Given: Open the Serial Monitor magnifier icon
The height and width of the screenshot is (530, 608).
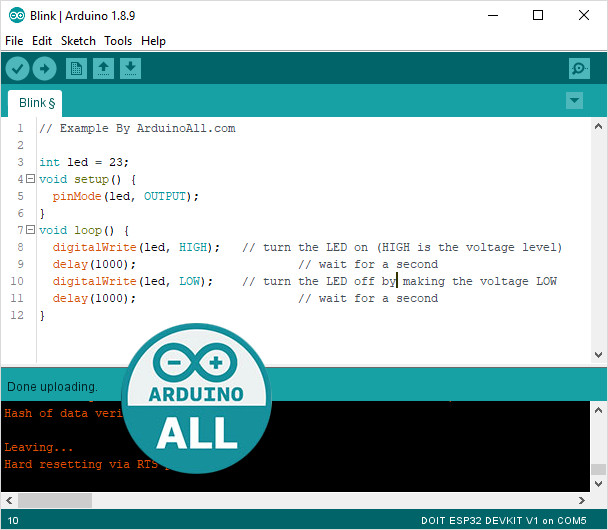Looking at the screenshot, I should click(x=579, y=69).
